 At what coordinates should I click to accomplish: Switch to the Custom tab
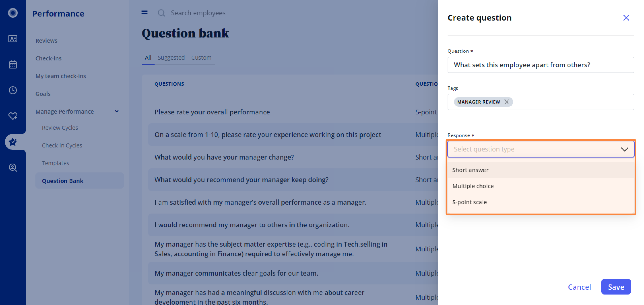pyautogui.click(x=201, y=58)
